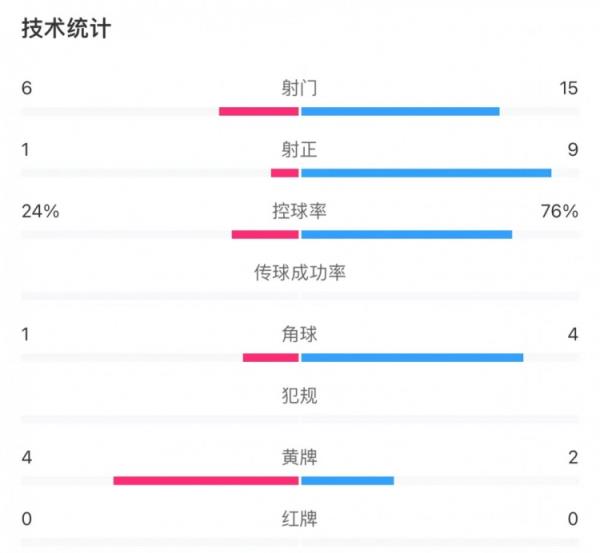Click the blue 黄牌 bar
The image size is (600, 553).
coord(347,481)
